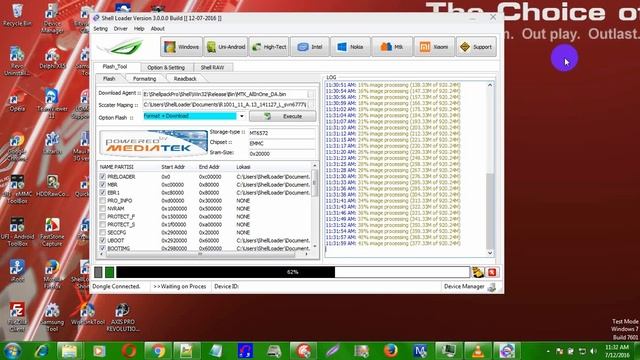Open the Seting menu

[100, 29]
